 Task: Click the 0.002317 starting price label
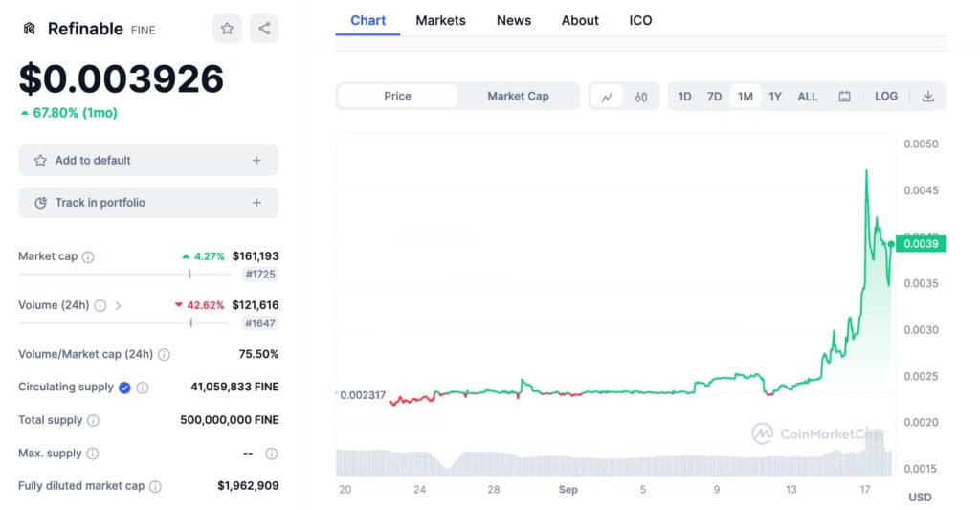(363, 395)
